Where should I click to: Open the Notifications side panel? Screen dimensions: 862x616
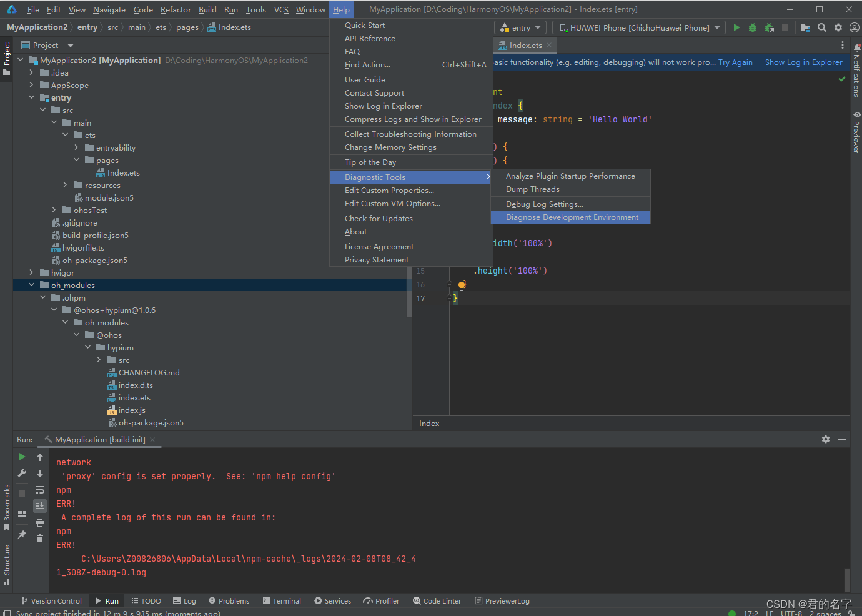click(856, 70)
